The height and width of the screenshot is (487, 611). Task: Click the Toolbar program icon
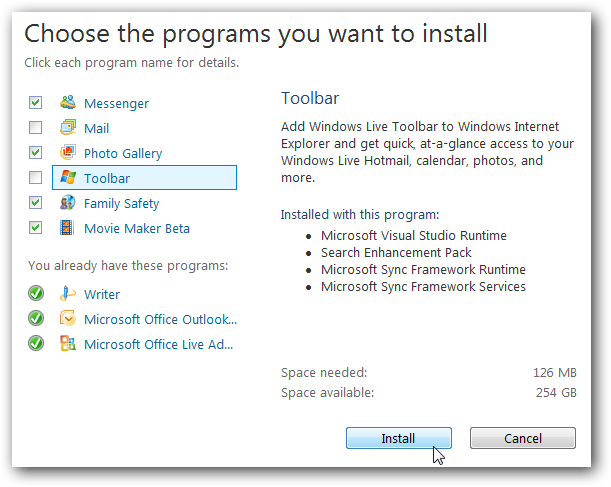tap(68, 178)
